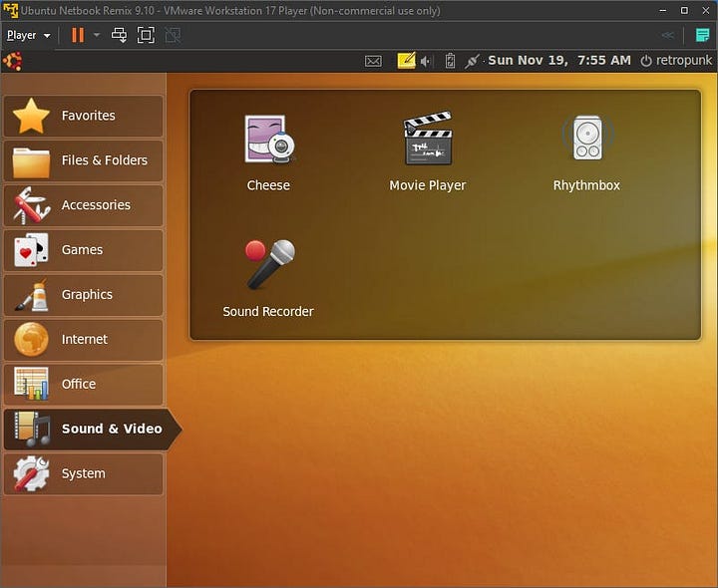This screenshot has height=588, width=718.
Task: Enter VMware full screen mode
Action: point(146,35)
